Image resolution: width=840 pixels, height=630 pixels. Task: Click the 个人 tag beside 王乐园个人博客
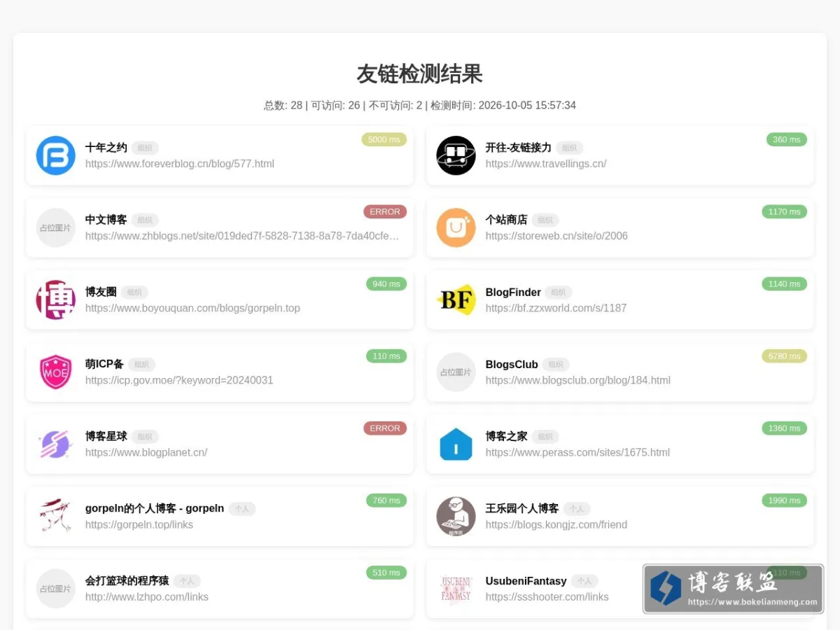[x=577, y=509]
